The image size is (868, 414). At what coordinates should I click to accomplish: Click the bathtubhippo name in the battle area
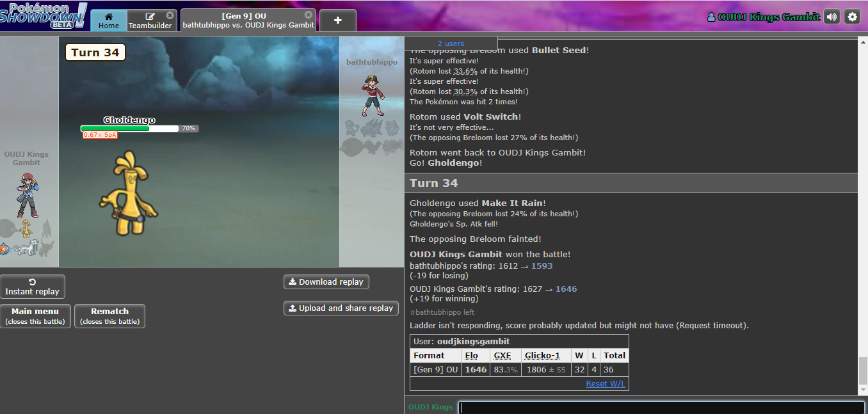pyautogui.click(x=372, y=62)
